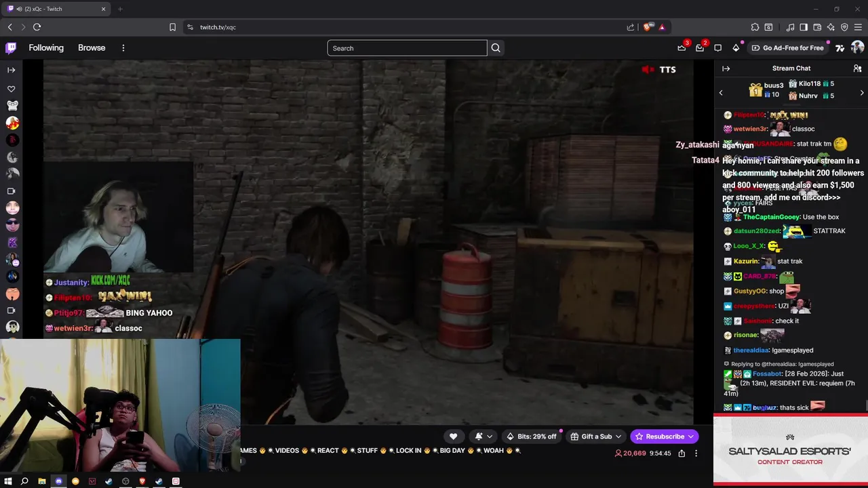Toggle the browser sidebar panel icon
Image resolution: width=868 pixels, height=488 pixels.
point(804,27)
